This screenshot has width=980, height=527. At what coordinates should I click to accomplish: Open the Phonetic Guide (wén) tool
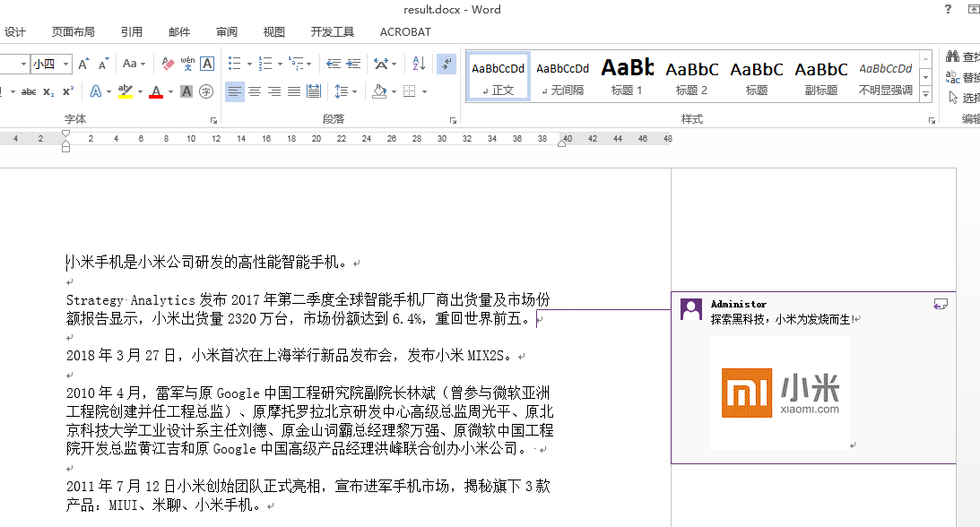tap(187, 64)
